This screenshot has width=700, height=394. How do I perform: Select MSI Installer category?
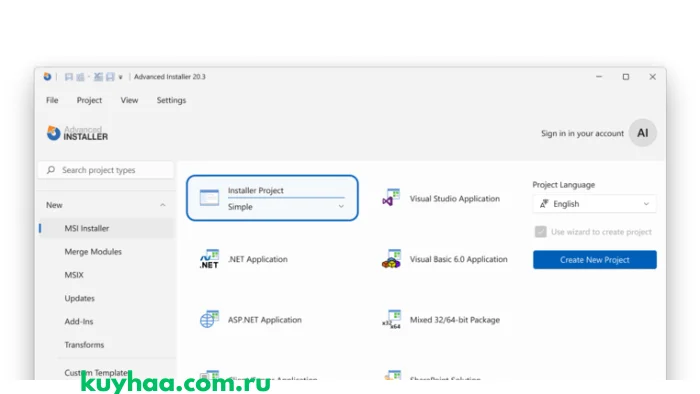tap(106, 228)
